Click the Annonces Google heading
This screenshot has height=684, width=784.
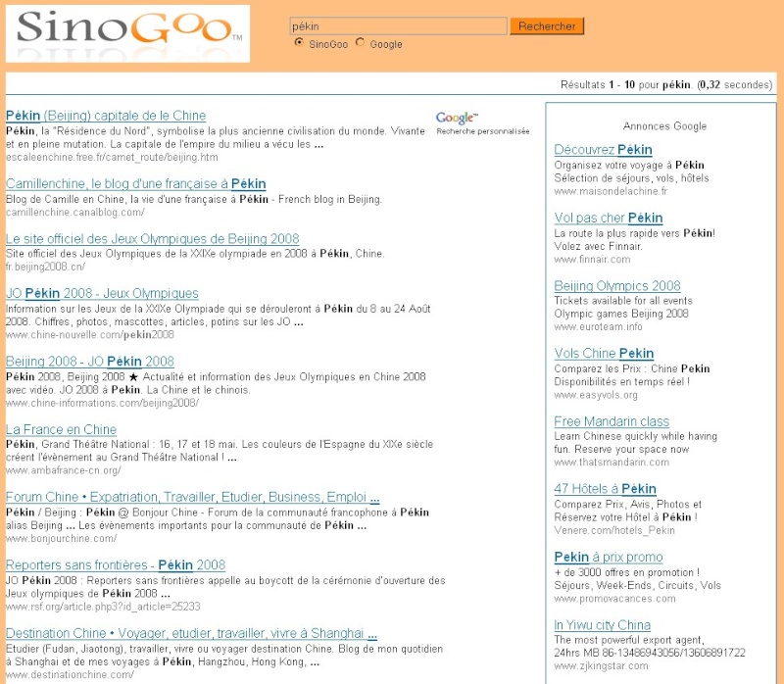click(664, 126)
